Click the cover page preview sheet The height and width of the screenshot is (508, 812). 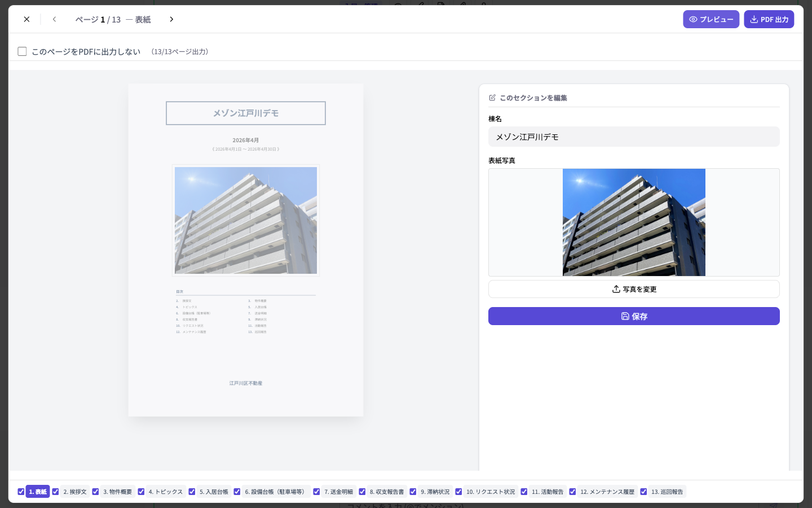tap(246, 250)
